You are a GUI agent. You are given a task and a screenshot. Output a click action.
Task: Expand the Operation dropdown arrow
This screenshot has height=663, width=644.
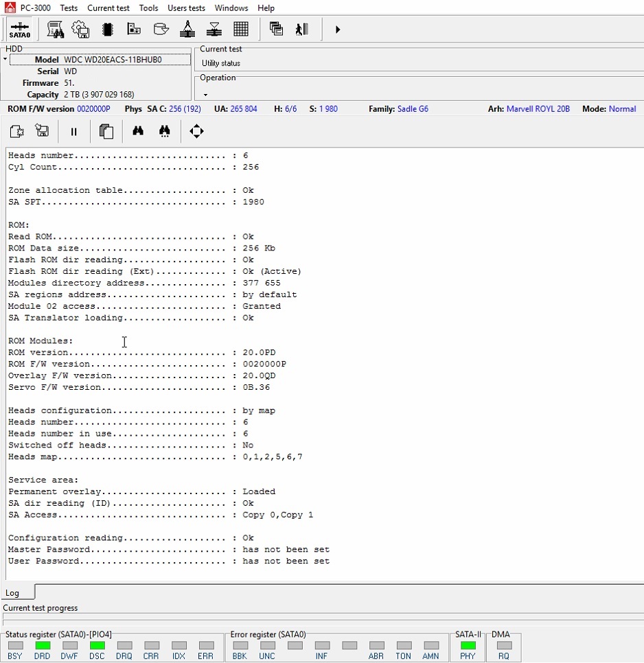[x=205, y=95]
